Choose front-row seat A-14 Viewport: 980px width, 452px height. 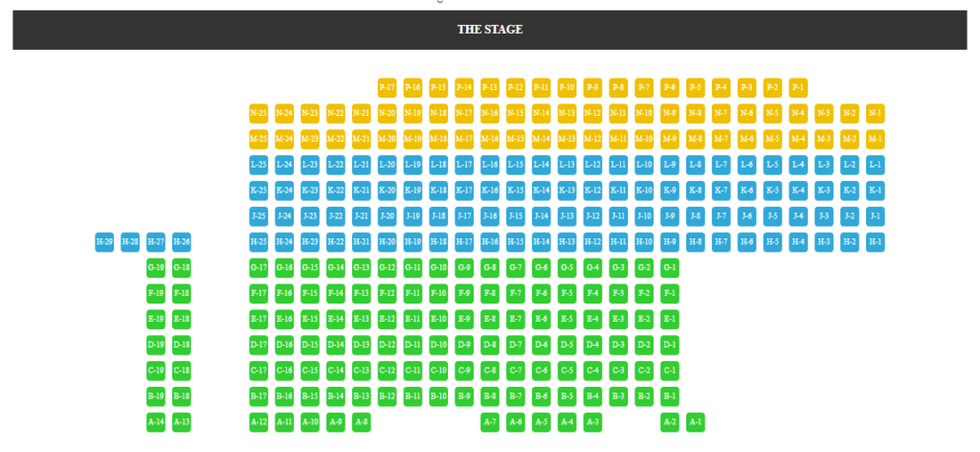(x=156, y=422)
